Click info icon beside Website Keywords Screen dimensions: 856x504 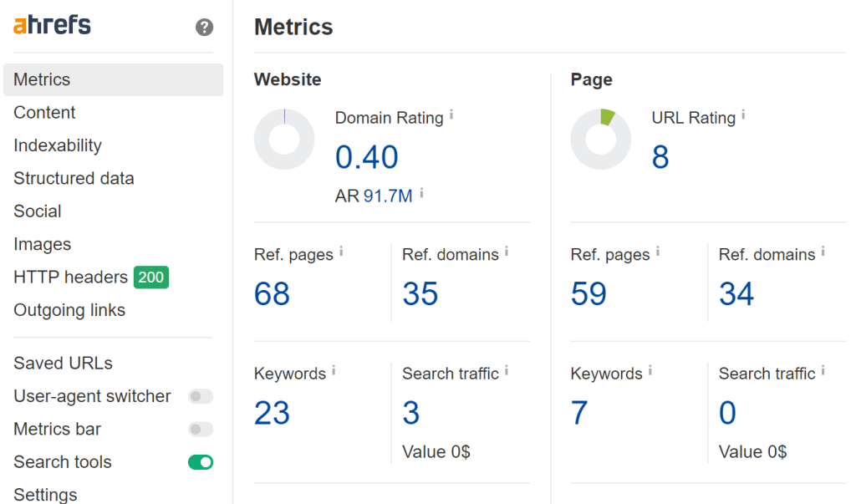click(334, 371)
